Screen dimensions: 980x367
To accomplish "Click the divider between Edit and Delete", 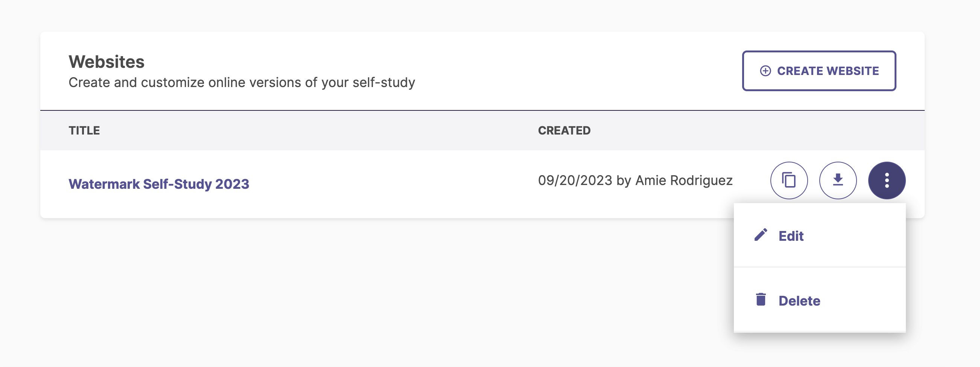I will pyautogui.click(x=819, y=268).
